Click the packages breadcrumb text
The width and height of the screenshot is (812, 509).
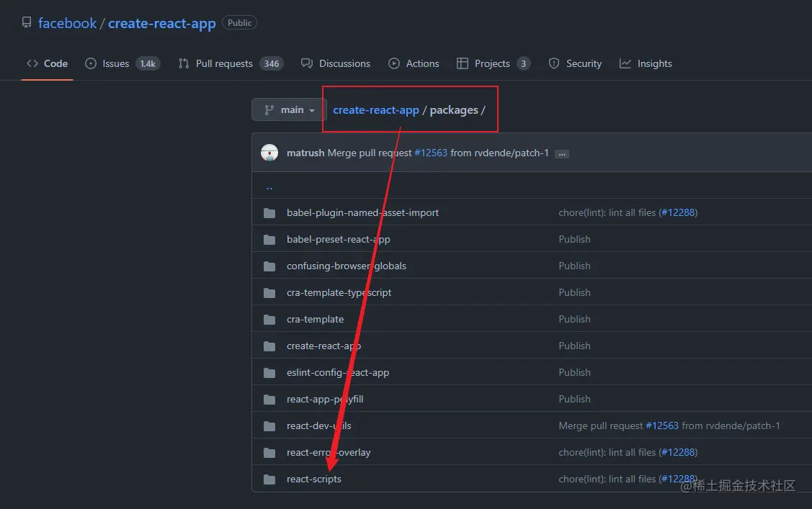click(454, 110)
